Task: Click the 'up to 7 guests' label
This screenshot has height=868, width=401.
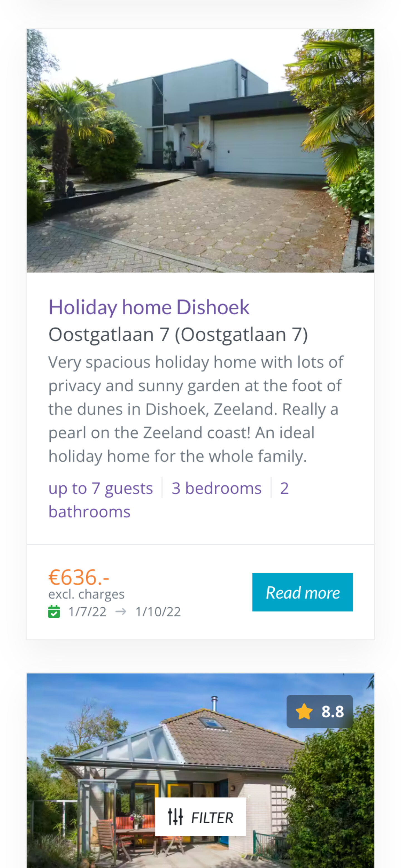Action: point(100,488)
